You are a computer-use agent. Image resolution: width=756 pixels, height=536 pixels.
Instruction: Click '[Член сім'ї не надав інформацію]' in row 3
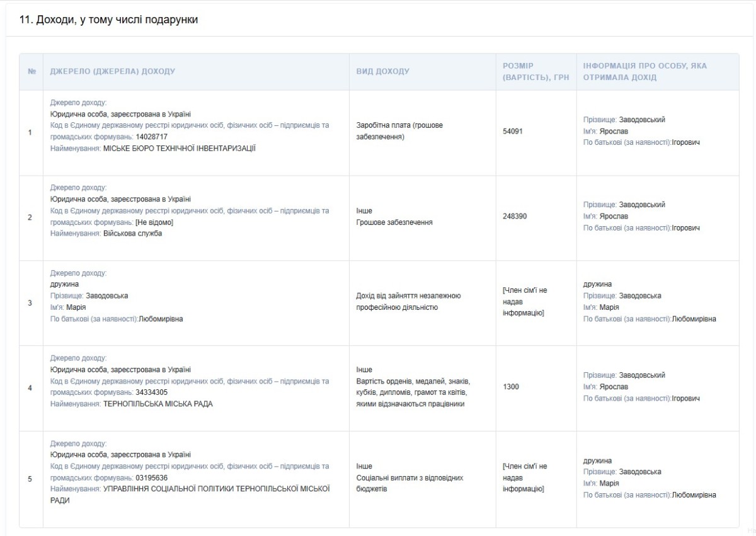[x=525, y=302]
